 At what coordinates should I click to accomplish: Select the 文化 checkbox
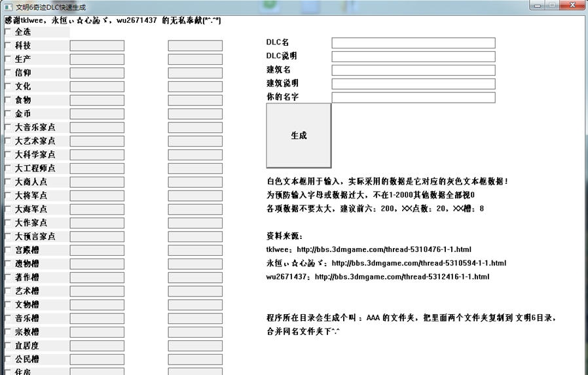[8, 86]
